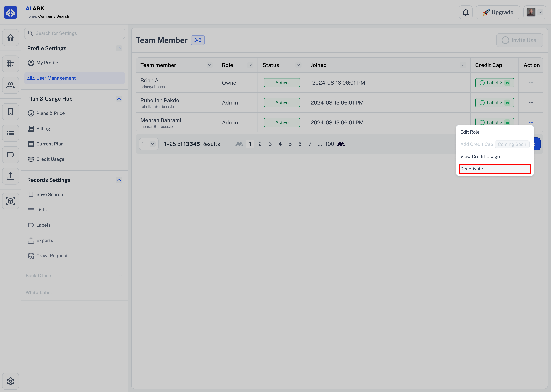This screenshot has width=551, height=392.
Task: Collapse the Records Settings section
Action: point(119,180)
